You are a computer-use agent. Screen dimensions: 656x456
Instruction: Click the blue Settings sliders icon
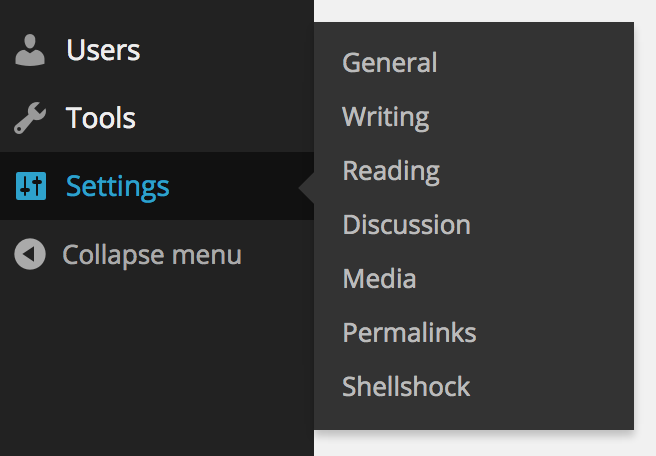31,186
